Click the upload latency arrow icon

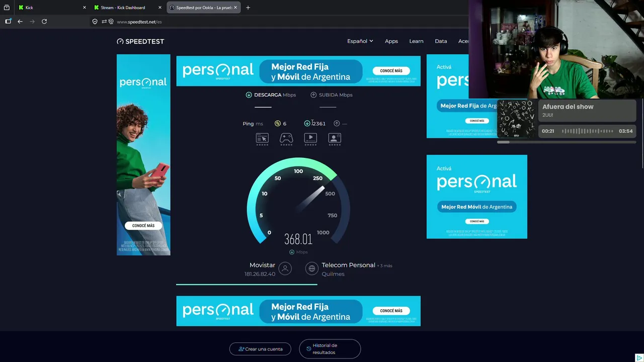pos(337,124)
